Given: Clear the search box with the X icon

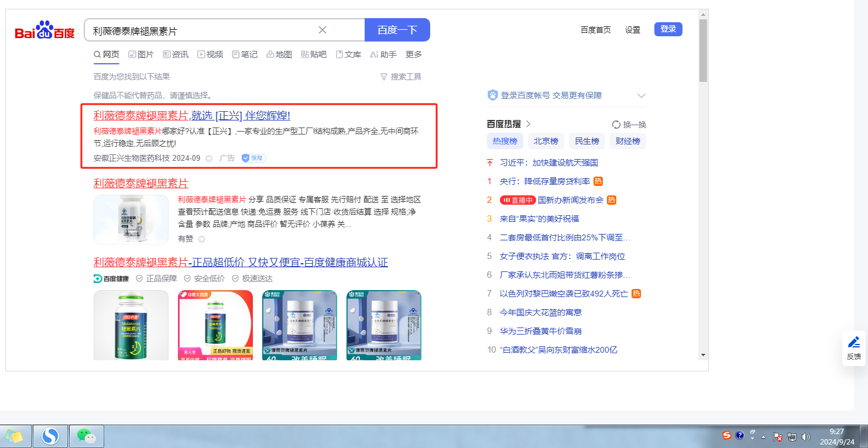Looking at the screenshot, I should 322,30.
